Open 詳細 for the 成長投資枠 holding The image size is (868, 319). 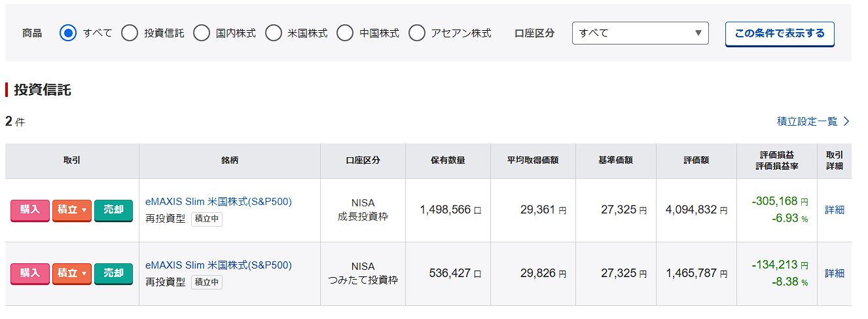(834, 210)
